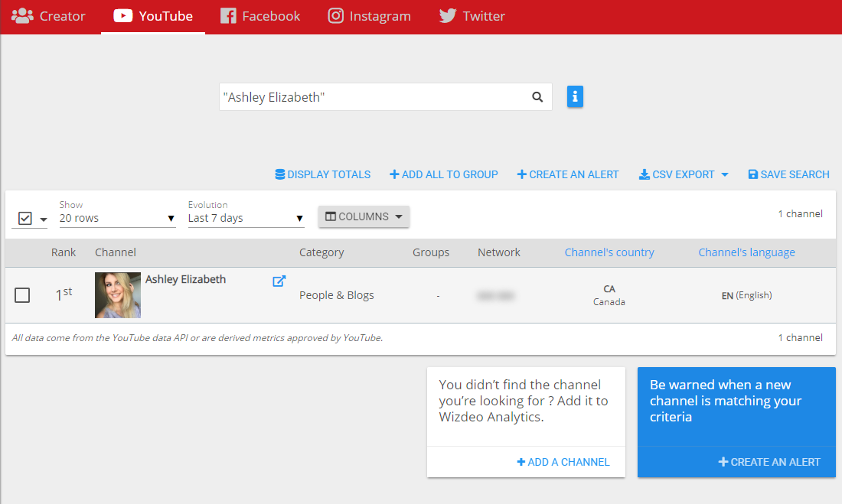Check the Ashley Elizabeth row checkbox

tap(22, 295)
